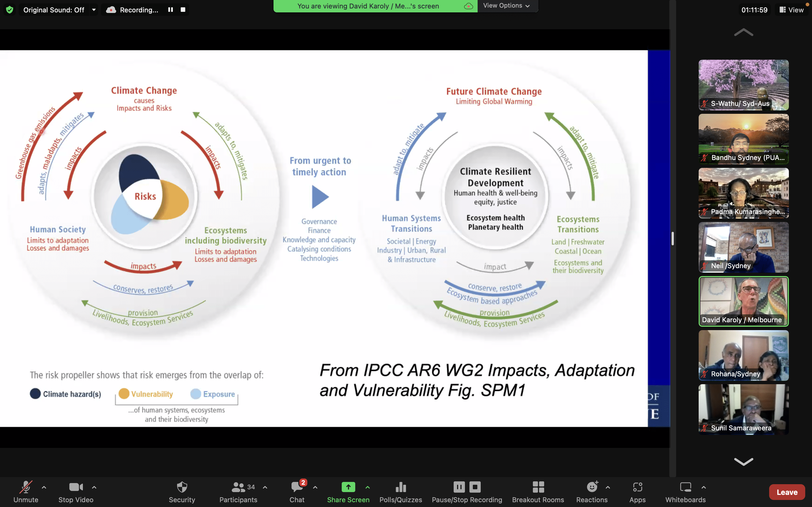Open the Security shield icon

click(182, 487)
